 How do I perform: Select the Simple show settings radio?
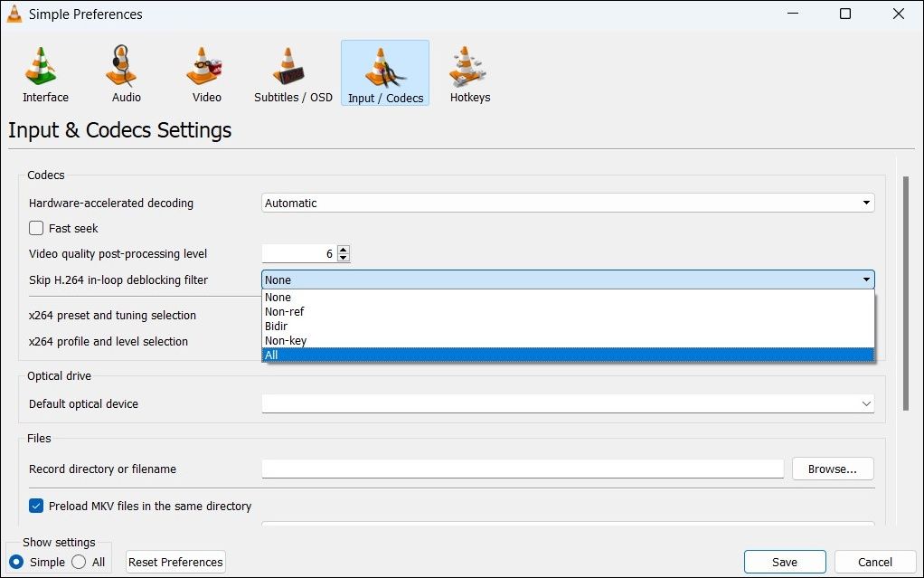tap(16, 562)
